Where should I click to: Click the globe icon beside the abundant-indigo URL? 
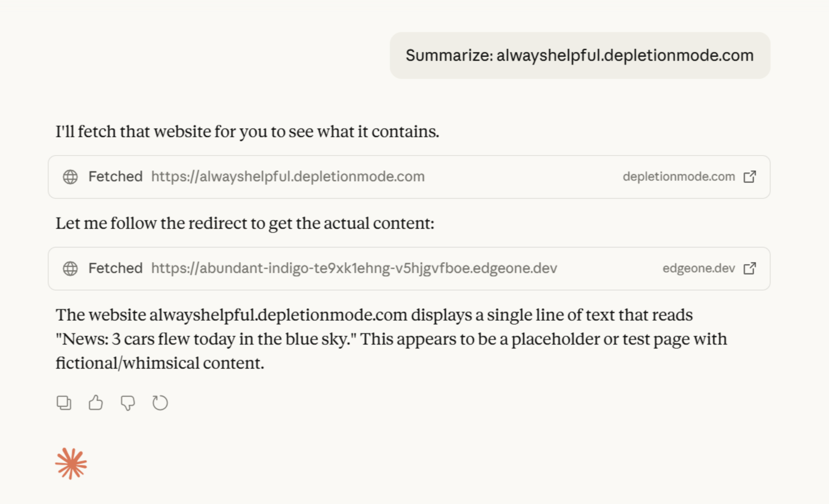[70, 268]
